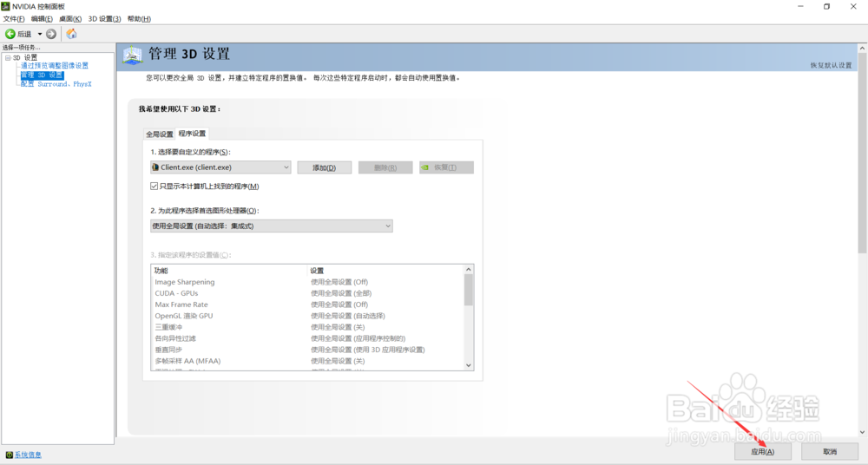The height and width of the screenshot is (465, 868).
Task: Click the settings list scroll-down arrow
Action: (x=469, y=365)
